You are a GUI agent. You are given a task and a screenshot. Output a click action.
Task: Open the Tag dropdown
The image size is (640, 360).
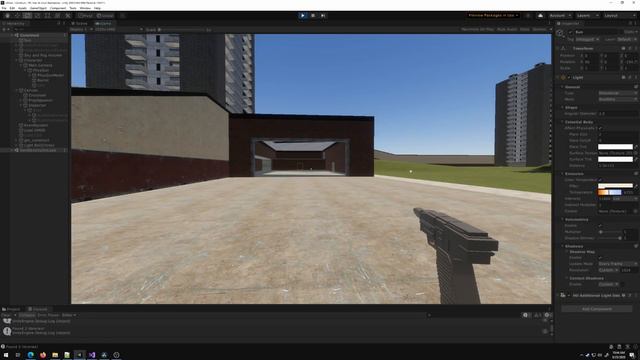[x=587, y=39]
